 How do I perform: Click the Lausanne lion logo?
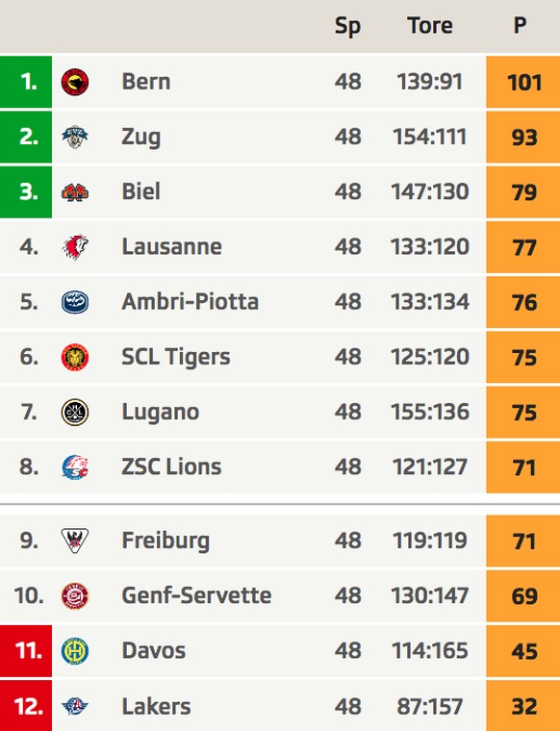[75, 247]
